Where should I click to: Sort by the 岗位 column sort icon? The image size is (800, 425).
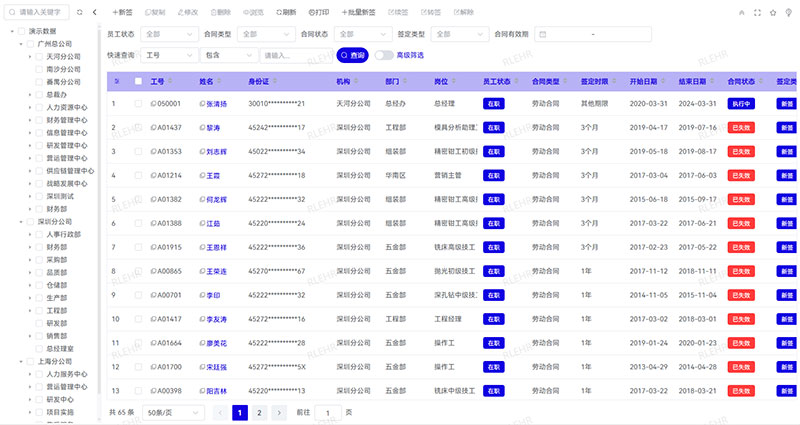pyautogui.click(x=454, y=81)
